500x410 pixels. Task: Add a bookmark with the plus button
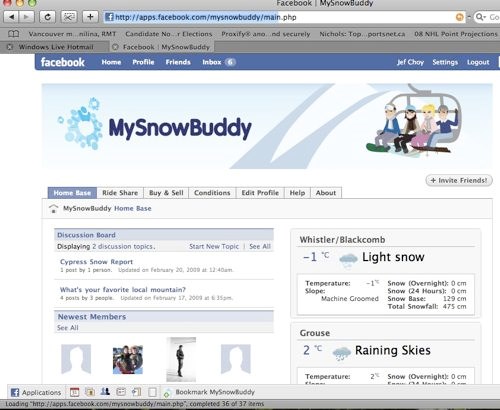(90, 17)
